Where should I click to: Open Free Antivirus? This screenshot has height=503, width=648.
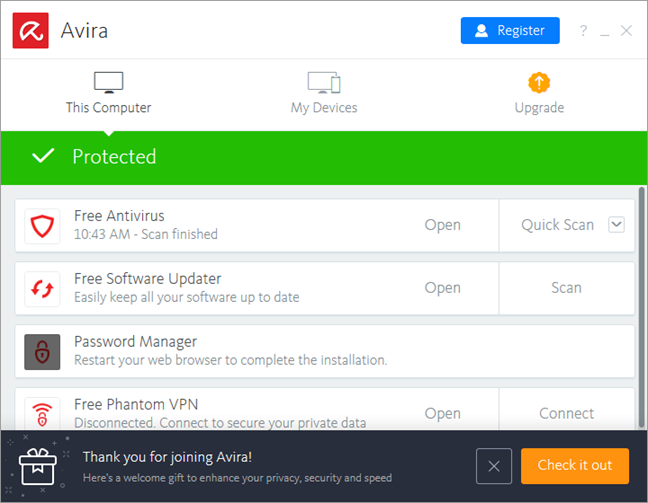click(x=443, y=225)
